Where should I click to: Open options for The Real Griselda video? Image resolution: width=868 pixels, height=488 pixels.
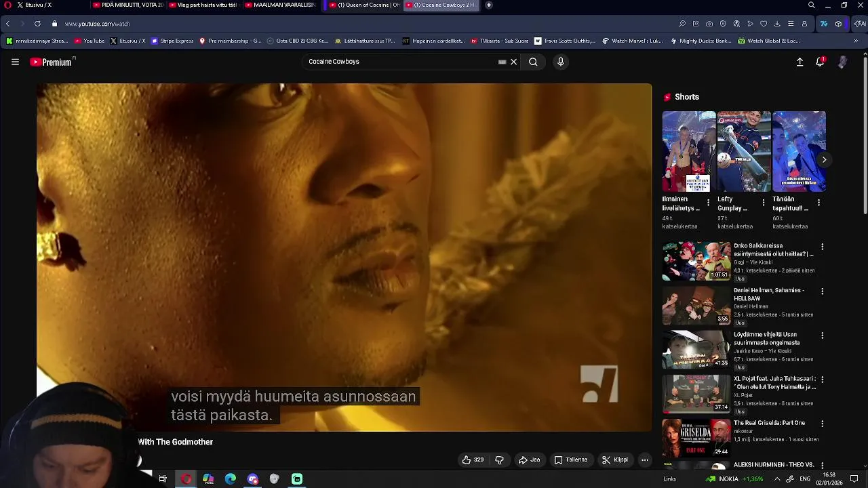[823, 424]
